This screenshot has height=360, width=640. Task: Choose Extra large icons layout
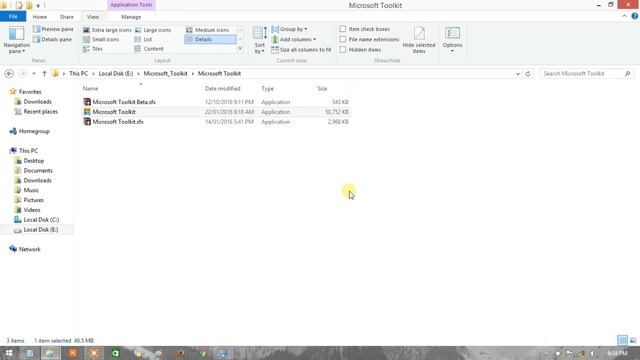(107, 30)
